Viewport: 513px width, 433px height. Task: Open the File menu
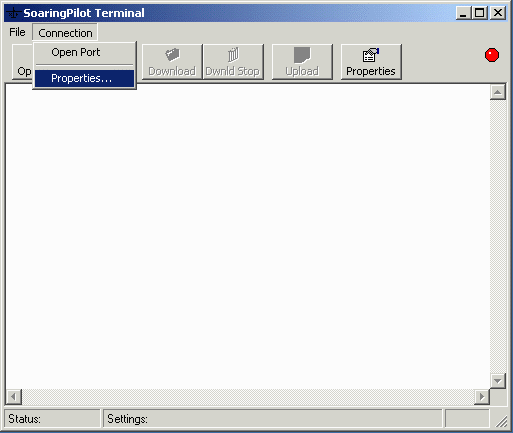(17, 32)
